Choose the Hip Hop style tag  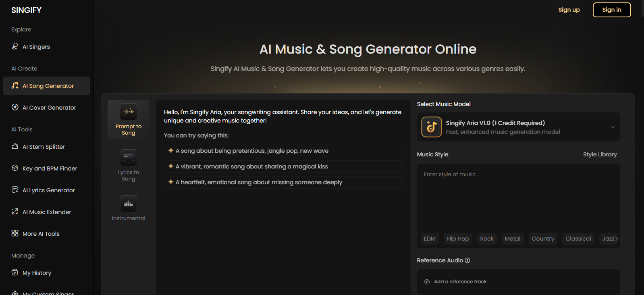[x=457, y=239]
